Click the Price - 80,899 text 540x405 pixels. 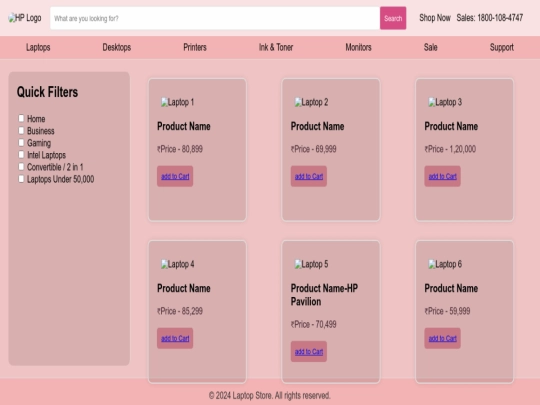[180, 149]
